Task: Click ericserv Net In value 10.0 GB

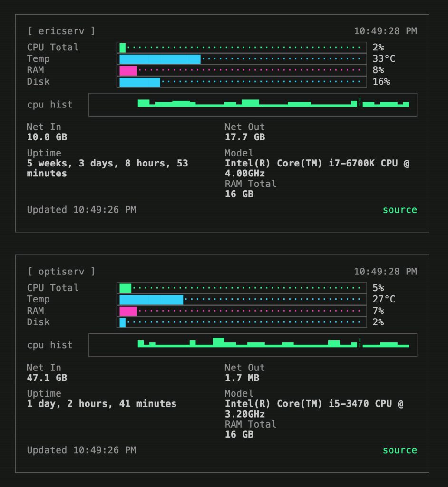Action: pyautogui.click(x=47, y=137)
